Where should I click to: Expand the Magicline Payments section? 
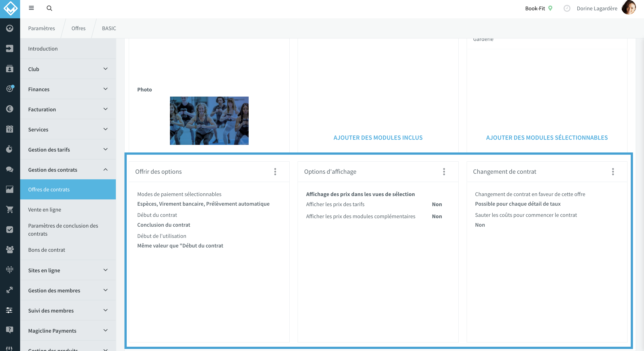(x=68, y=330)
